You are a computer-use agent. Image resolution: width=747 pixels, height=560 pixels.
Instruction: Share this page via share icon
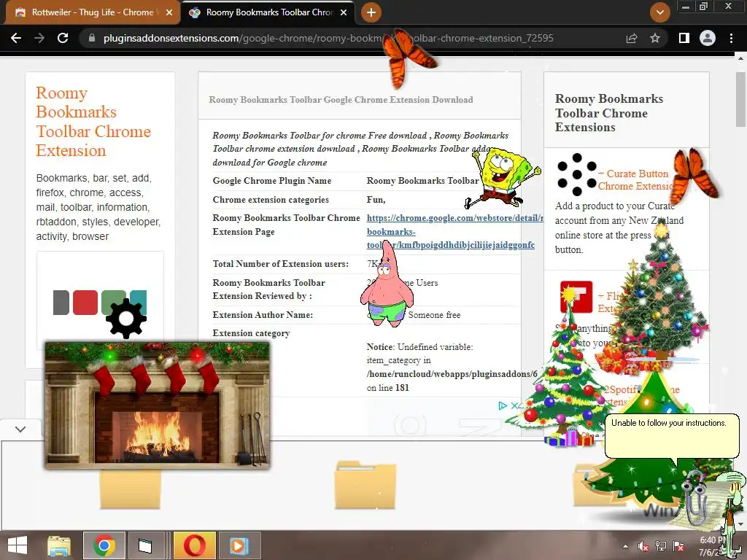pos(632,38)
